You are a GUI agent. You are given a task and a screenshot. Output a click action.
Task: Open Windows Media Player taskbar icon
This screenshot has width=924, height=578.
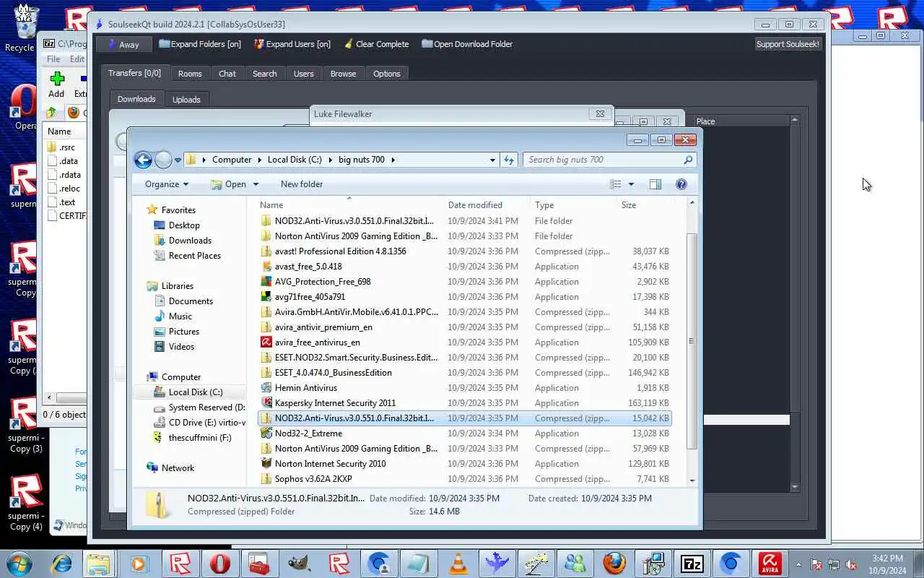pyautogui.click(x=138, y=564)
